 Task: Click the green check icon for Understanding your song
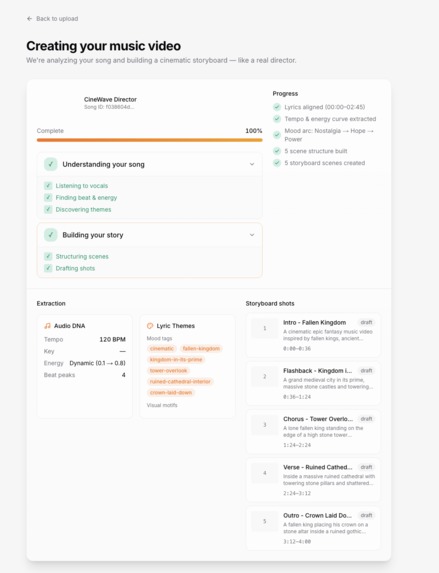(51, 164)
